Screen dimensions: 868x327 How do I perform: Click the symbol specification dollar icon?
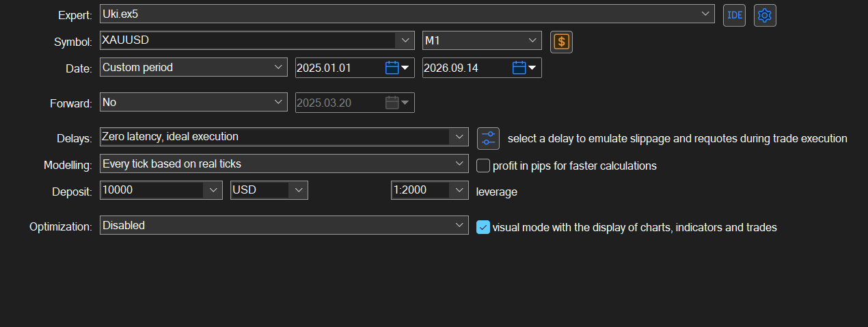click(562, 42)
